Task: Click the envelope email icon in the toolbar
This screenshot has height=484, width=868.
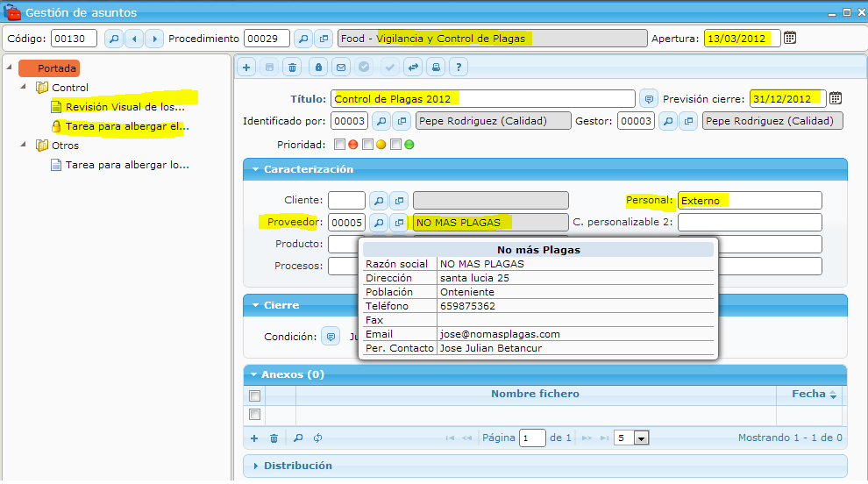Action: click(x=341, y=67)
